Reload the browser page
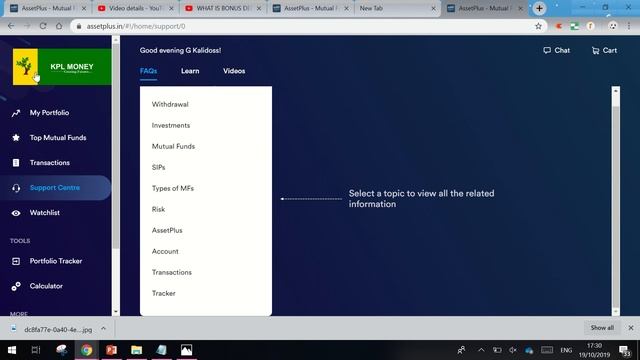The width and height of the screenshot is (640, 360). [x=43, y=26]
